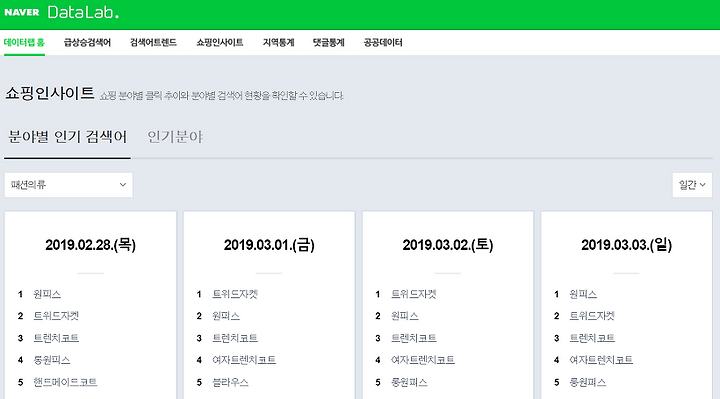Click 트렌치코트 ranked 3 on 2019.03.03

(592, 338)
